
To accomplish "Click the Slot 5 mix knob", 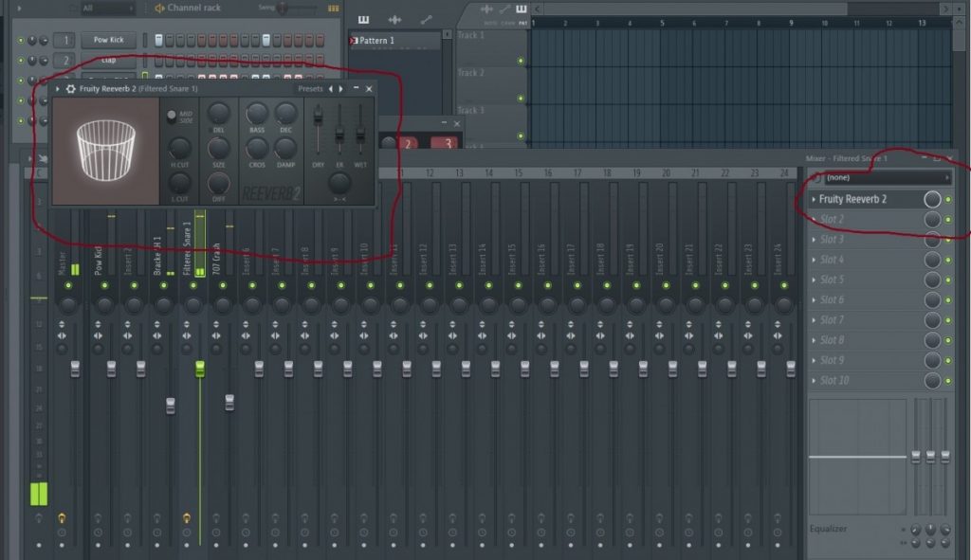I will point(932,280).
